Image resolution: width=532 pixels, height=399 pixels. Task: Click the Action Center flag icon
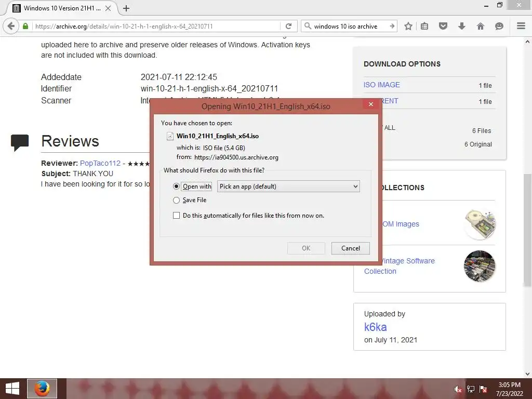click(483, 389)
